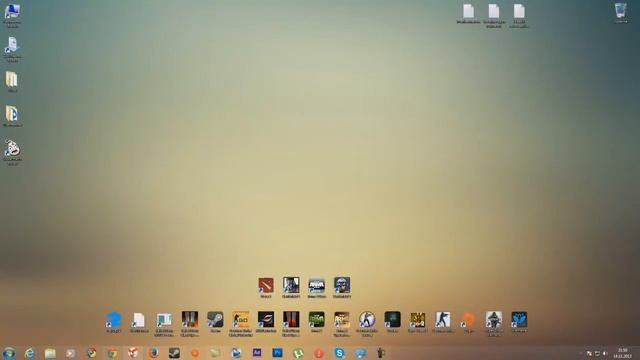Launch Adobe Photoshop from the taskbar
Image resolution: width=640 pixels, height=360 pixels.
(278, 353)
